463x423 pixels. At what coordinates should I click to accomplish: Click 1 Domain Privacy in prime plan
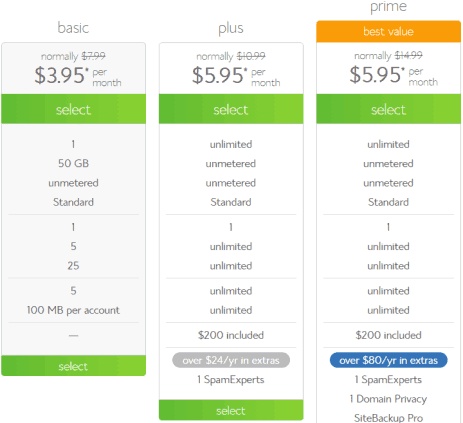coord(388,399)
